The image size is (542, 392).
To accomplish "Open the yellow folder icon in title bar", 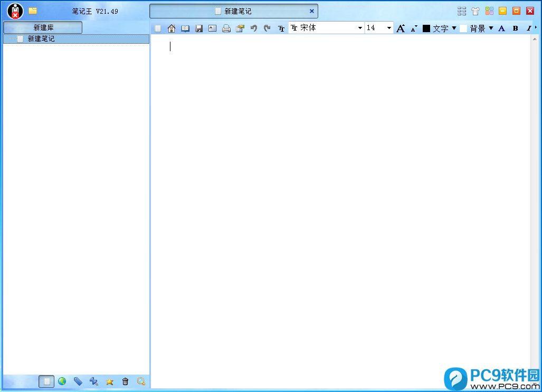I will (33, 11).
